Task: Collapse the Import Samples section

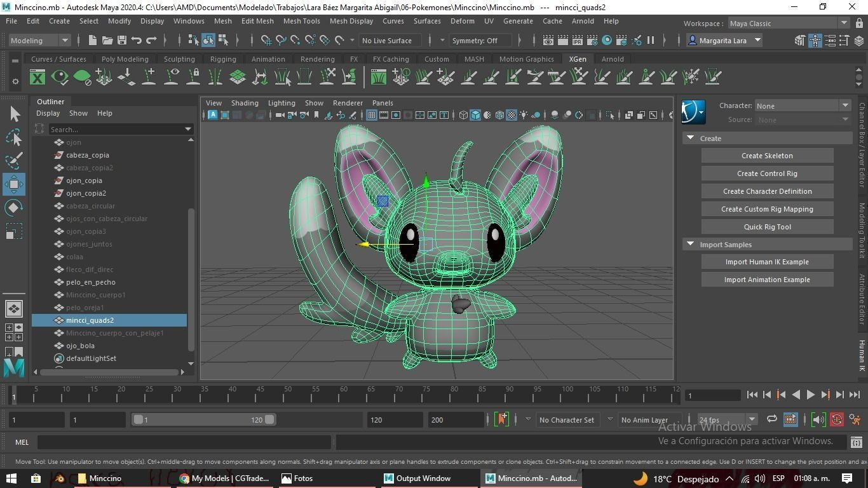Action: tap(691, 244)
